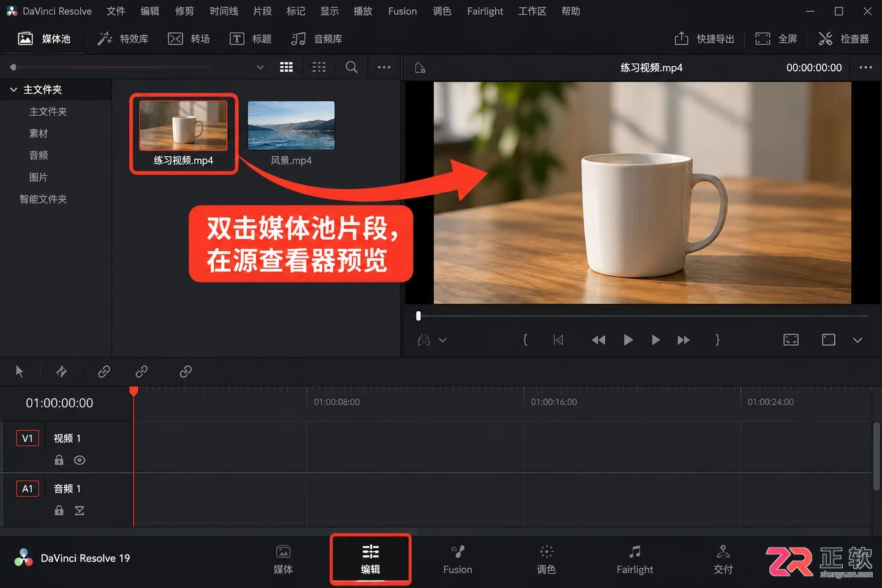
Task: Switch to the Fusion page tab
Action: (x=458, y=560)
